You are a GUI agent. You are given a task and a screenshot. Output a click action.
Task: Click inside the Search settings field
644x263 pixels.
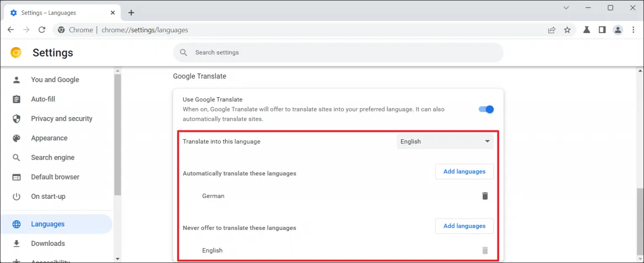pos(293,52)
